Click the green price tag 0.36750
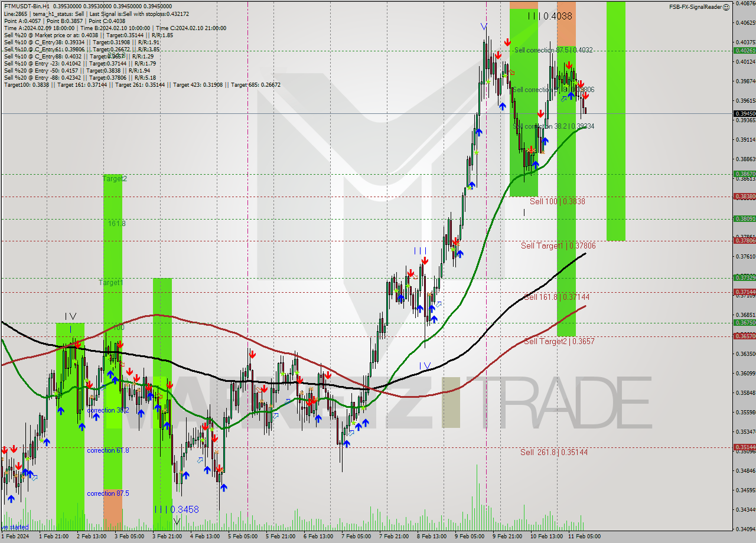This screenshot has width=756, height=543. click(x=744, y=323)
